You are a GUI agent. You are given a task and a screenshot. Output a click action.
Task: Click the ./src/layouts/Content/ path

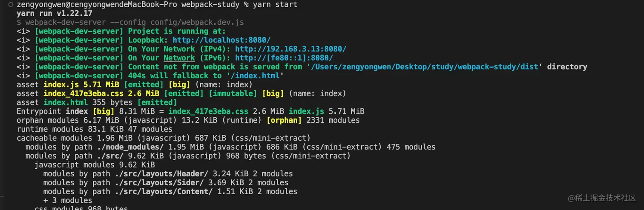(164, 192)
